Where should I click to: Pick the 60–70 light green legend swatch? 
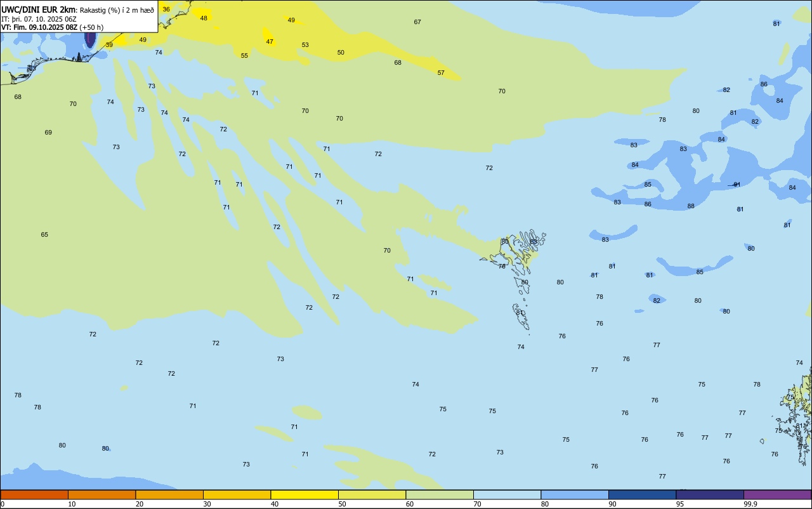point(440,494)
